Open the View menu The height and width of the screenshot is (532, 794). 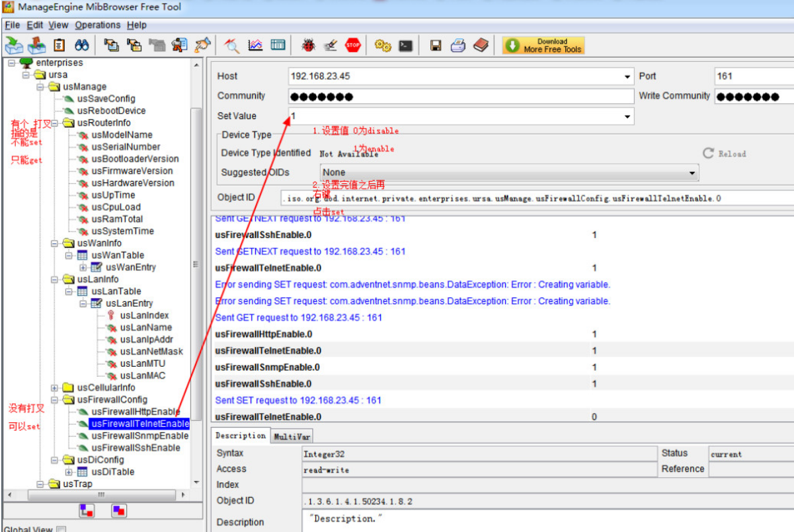tap(58, 25)
